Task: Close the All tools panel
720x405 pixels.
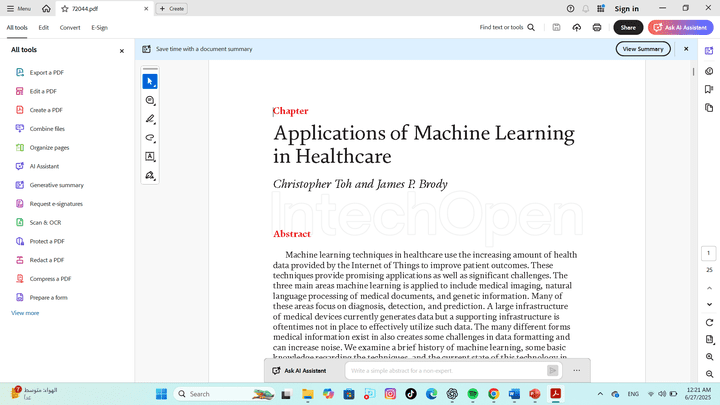Action: pyautogui.click(x=122, y=51)
